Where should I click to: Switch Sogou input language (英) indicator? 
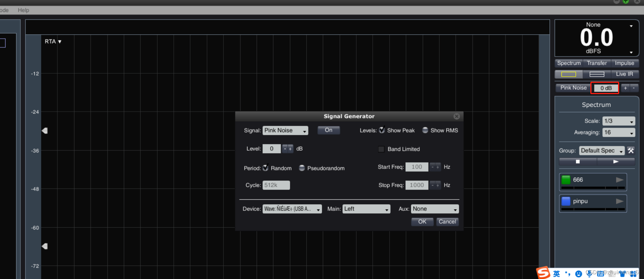pyautogui.click(x=556, y=274)
